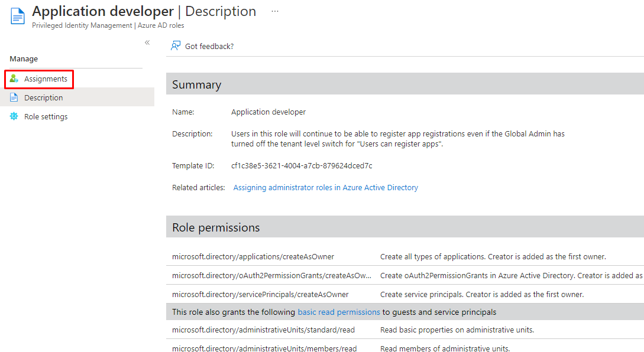Collapse the sidebar with double chevron
Image resolution: width=644 pixels, height=352 pixels.
(x=147, y=43)
